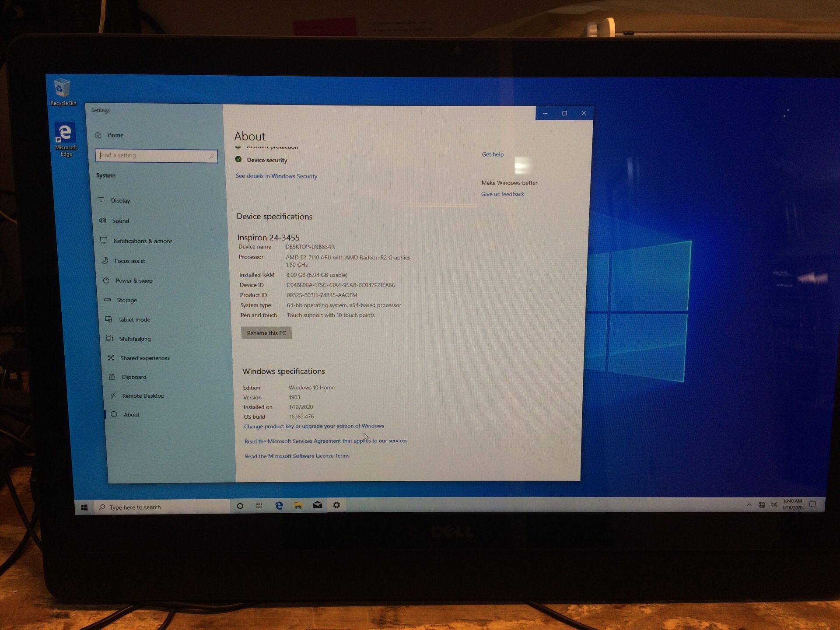
Task: Open the Windows Start menu
Action: [x=84, y=507]
